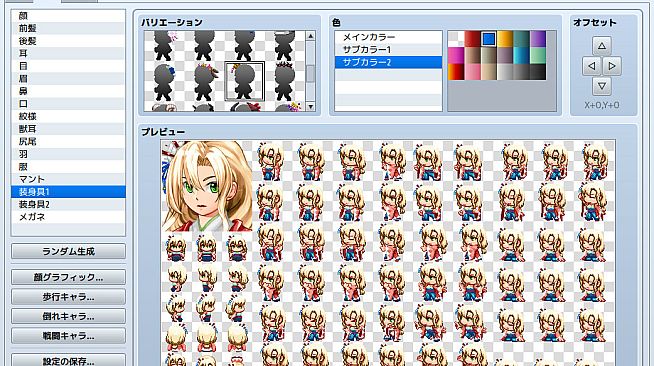Select 顔 in the parts list
The width and height of the screenshot is (654, 366).
pyautogui.click(x=68, y=16)
